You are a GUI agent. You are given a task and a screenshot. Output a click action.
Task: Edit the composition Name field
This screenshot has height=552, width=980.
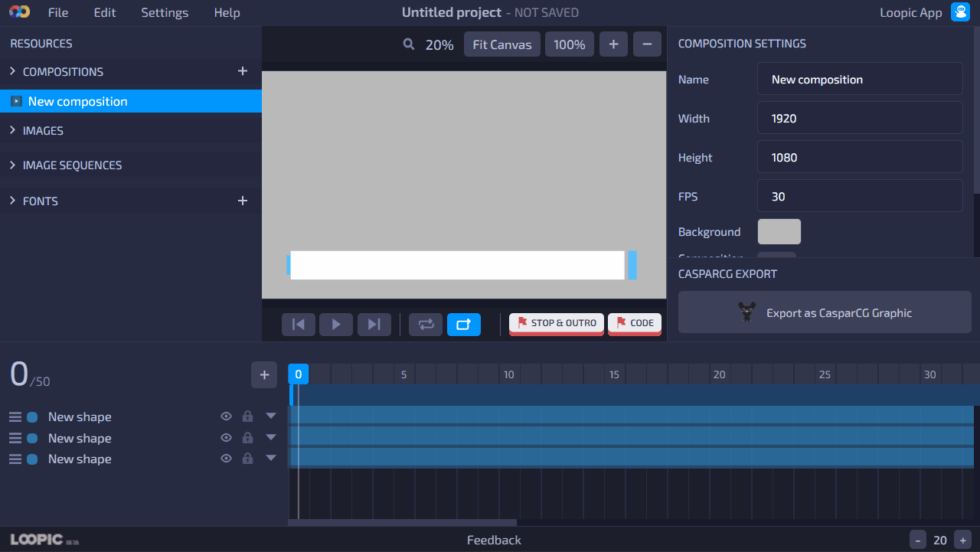pos(860,79)
